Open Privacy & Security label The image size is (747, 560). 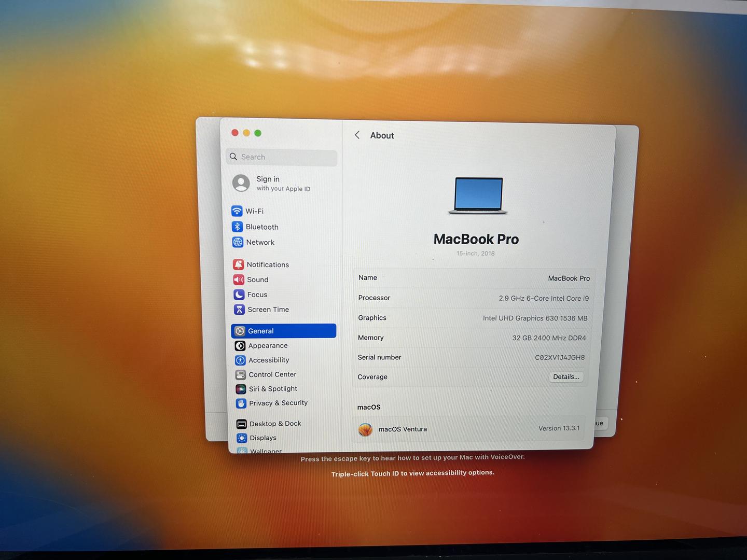(278, 403)
